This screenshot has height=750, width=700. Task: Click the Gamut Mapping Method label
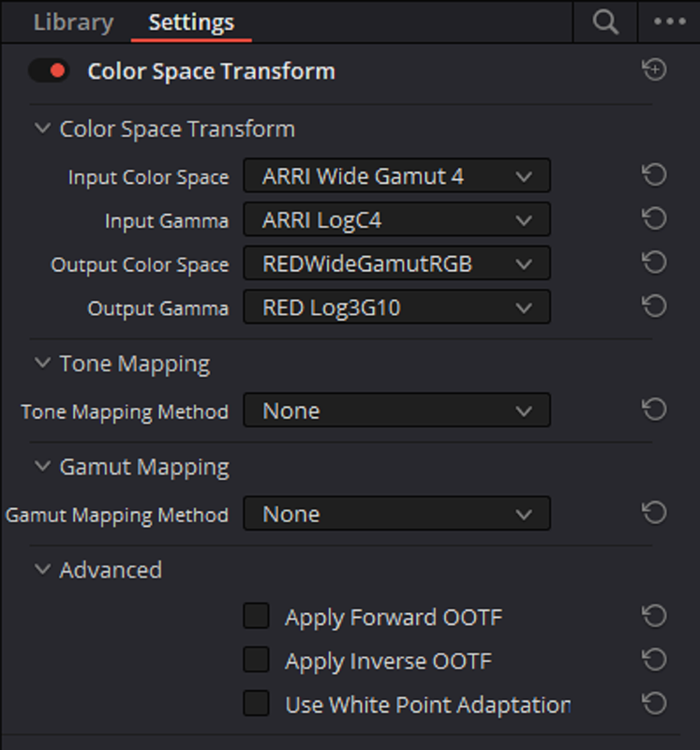[117, 515]
